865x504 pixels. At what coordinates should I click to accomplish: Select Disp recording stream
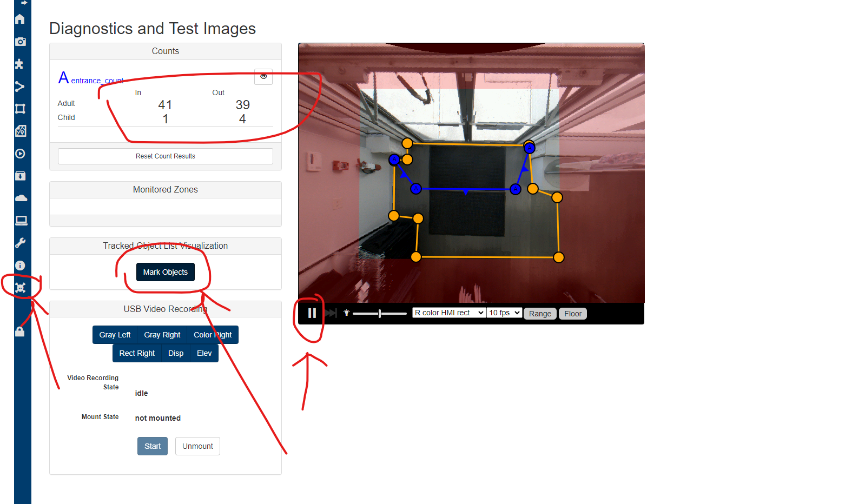coord(176,353)
